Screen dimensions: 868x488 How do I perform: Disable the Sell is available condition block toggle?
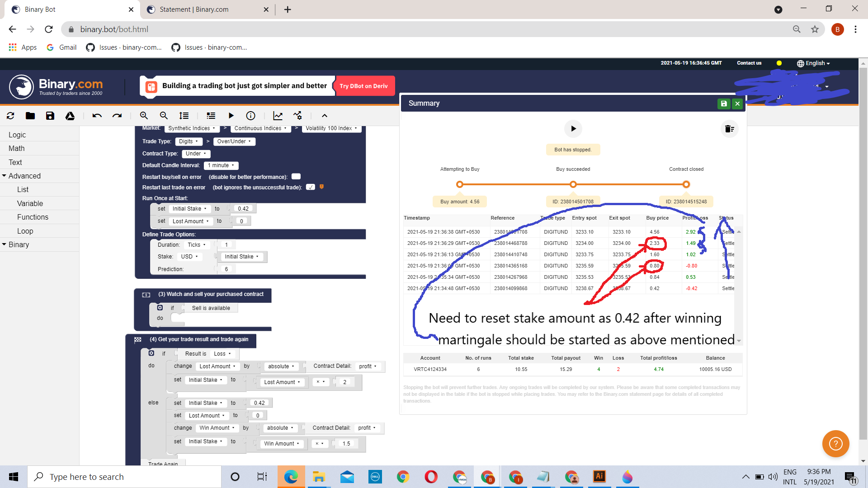[160, 308]
